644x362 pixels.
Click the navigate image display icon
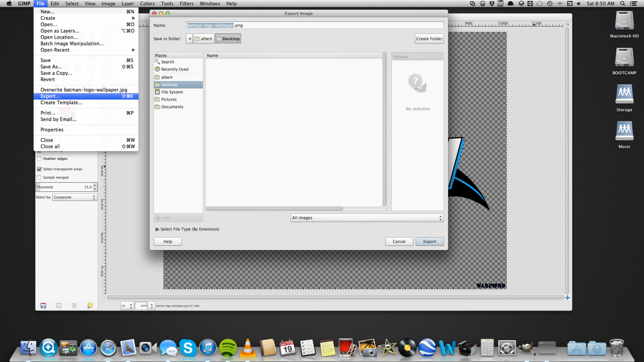(x=568, y=298)
